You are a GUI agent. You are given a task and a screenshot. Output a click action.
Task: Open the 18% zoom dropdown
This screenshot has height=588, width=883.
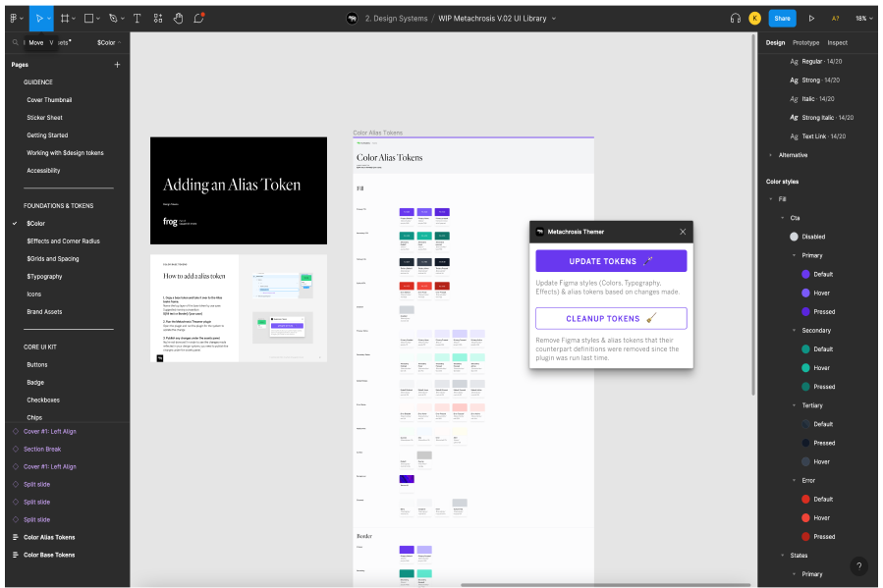863,18
